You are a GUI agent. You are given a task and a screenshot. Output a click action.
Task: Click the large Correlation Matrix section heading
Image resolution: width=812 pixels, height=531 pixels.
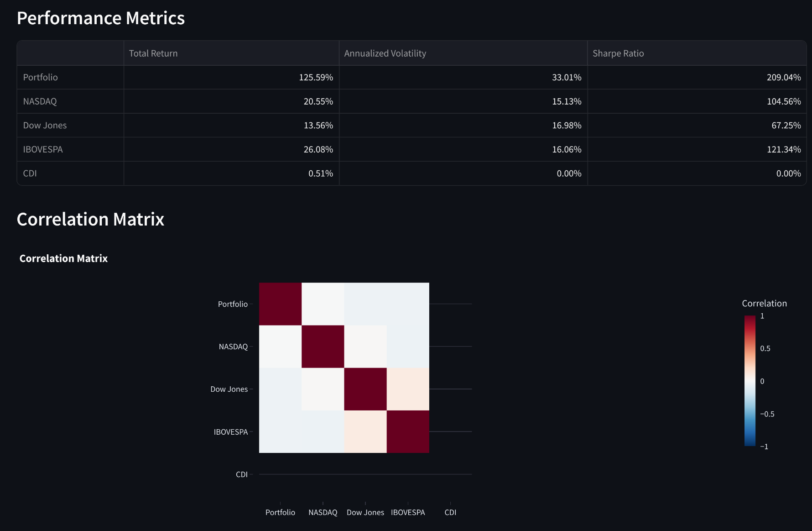pyautogui.click(x=90, y=220)
